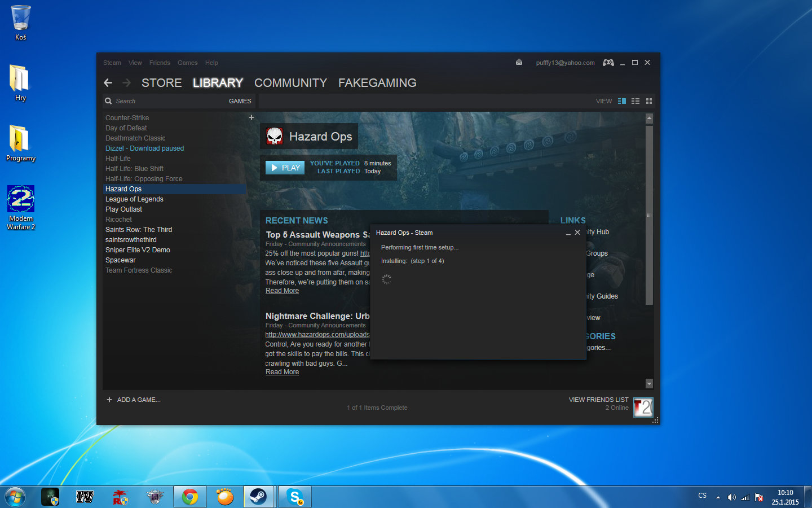Viewport: 812px width, 508px height.
Task: Select Half-Life: Opposing Force
Action: pos(144,179)
